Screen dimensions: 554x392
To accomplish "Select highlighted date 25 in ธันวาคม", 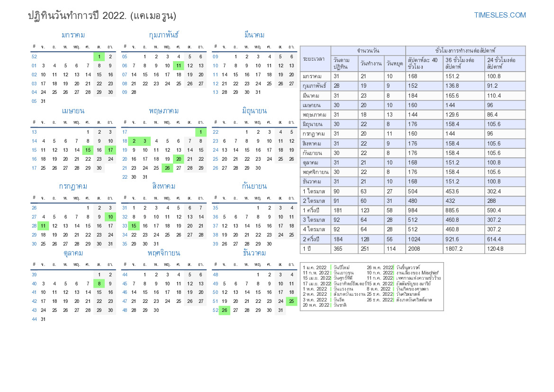I will click(x=291, y=301).
